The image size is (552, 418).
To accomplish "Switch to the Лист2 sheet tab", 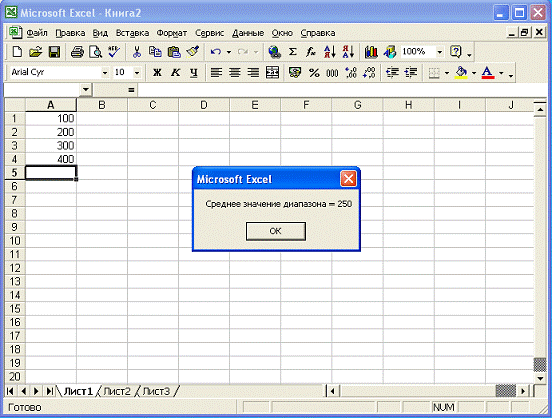I will point(117,391).
